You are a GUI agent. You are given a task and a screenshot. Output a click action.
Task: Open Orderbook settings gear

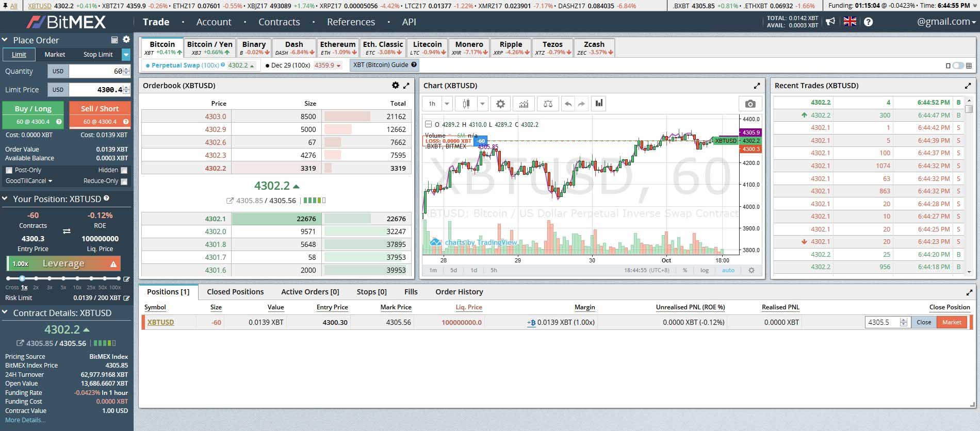pyautogui.click(x=395, y=86)
